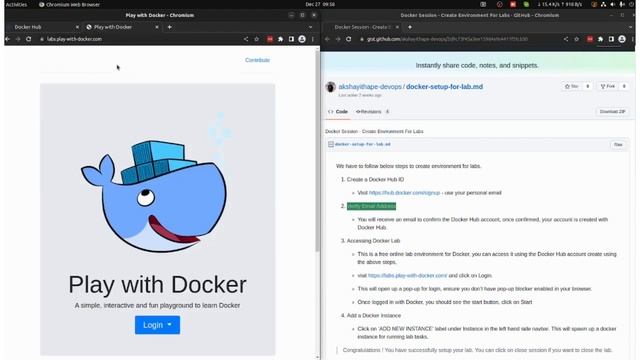Open Chromium menu in Play with Docker window
The height and width of the screenshot is (360, 640).
(x=313, y=39)
